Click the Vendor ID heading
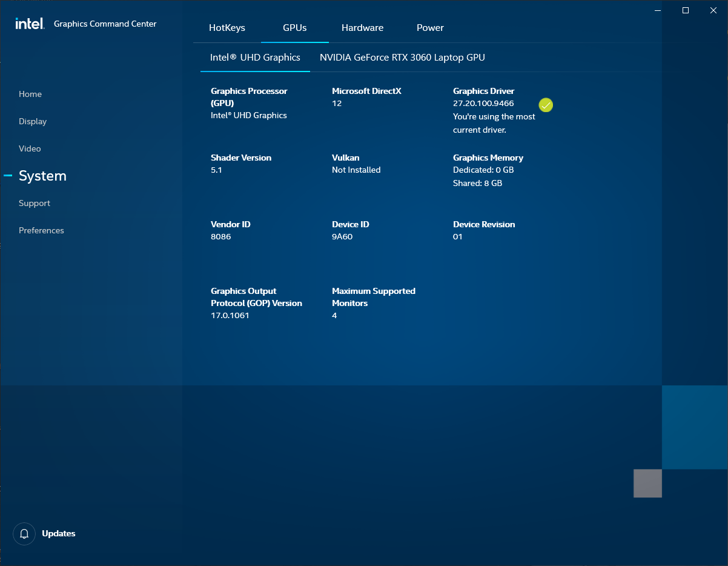This screenshot has height=566, width=728. pos(231,224)
